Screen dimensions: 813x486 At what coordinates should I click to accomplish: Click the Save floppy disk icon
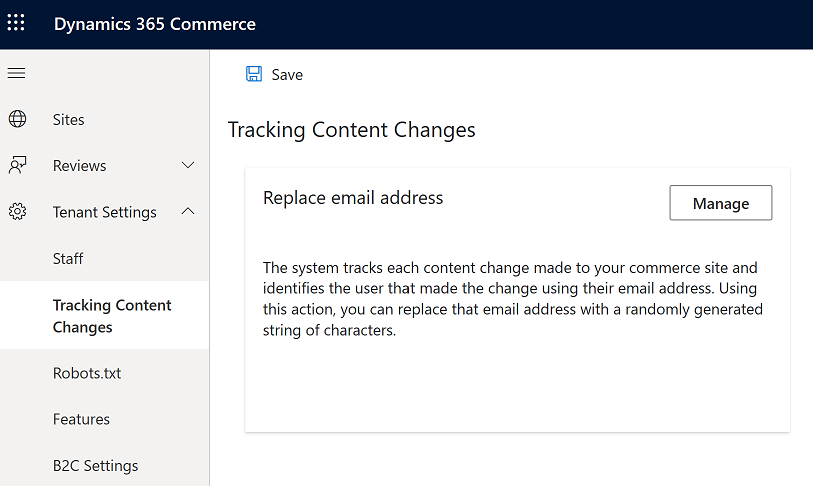(254, 74)
